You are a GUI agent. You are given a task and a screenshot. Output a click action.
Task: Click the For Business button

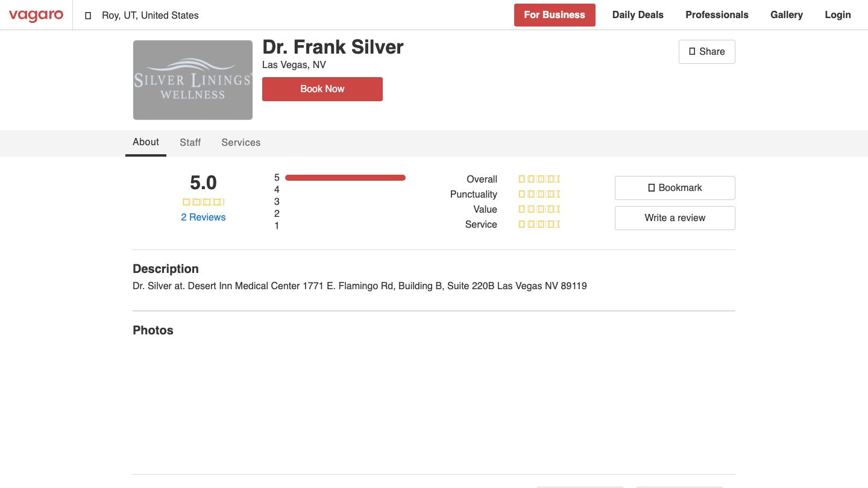pyautogui.click(x=555, y=15)
